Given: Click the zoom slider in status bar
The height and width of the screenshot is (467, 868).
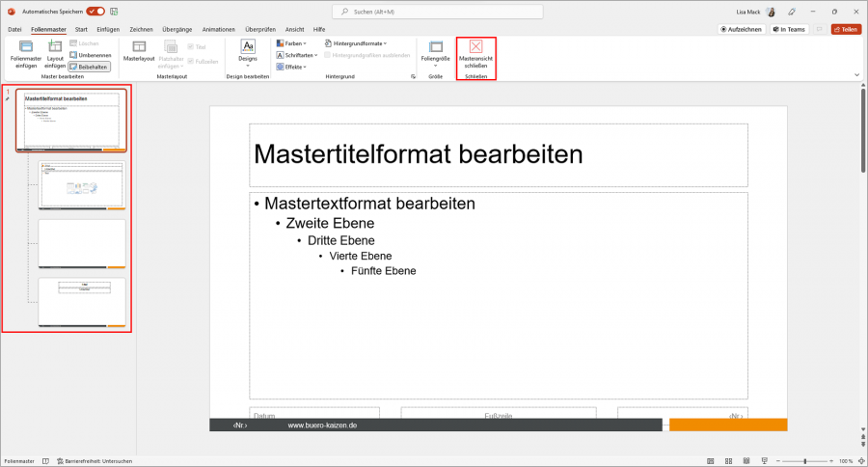Looking at the screenshot, I should coord(804,461).
